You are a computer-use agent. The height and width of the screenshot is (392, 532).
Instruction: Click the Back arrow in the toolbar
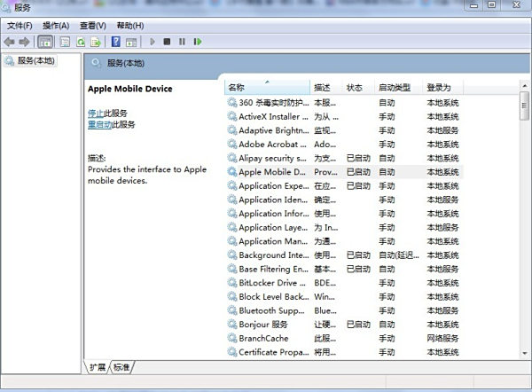9,42
